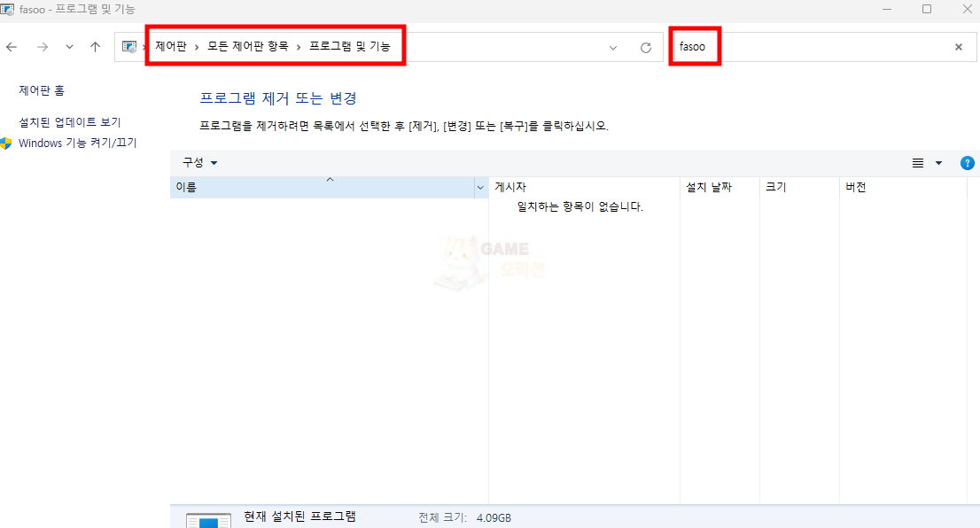Click 프로그램 제거 또는 변경 heading
Screen dimensions: 980x528
tap(278, 98)
